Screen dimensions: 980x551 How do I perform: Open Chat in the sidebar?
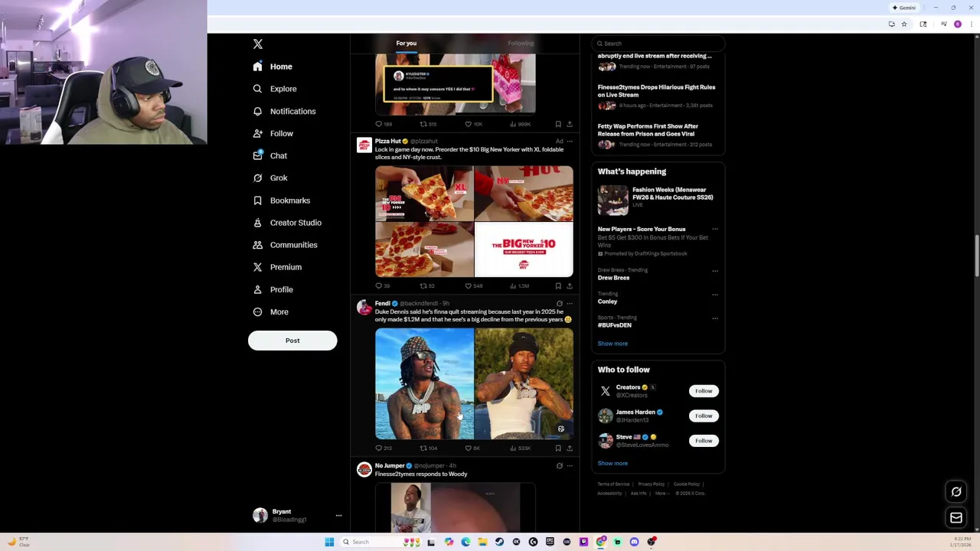(x=270, y=155)
